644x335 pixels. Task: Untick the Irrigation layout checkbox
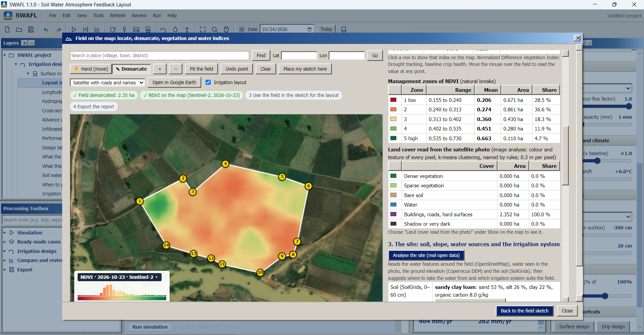[208, 82]
